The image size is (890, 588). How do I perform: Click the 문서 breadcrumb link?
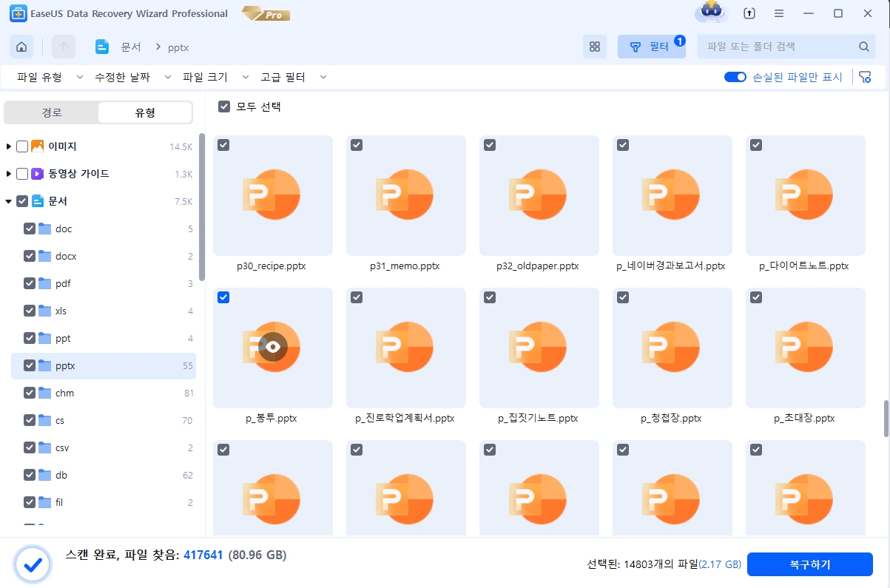[130, 46]
